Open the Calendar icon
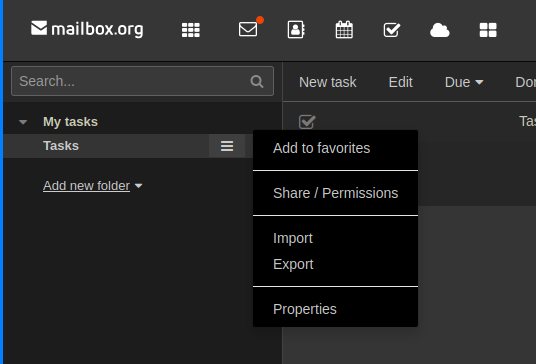This screenshot has width=536, height=364. point(344,30)
